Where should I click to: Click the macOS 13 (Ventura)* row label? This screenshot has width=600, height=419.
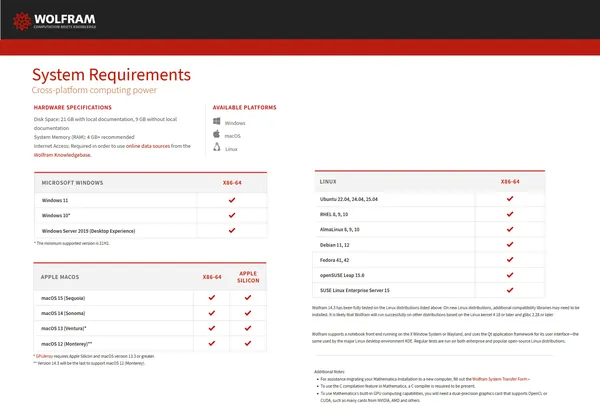64,329
